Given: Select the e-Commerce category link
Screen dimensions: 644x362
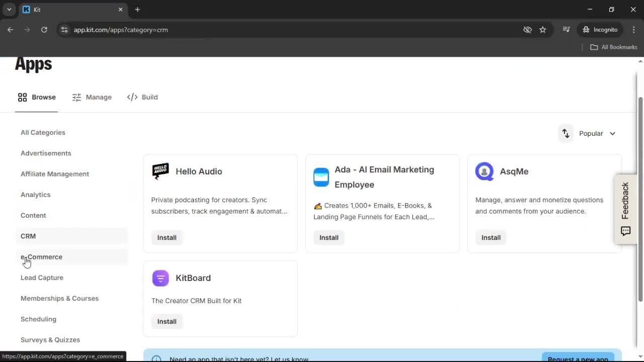Looking at the screenshot, I should [41, 257].
